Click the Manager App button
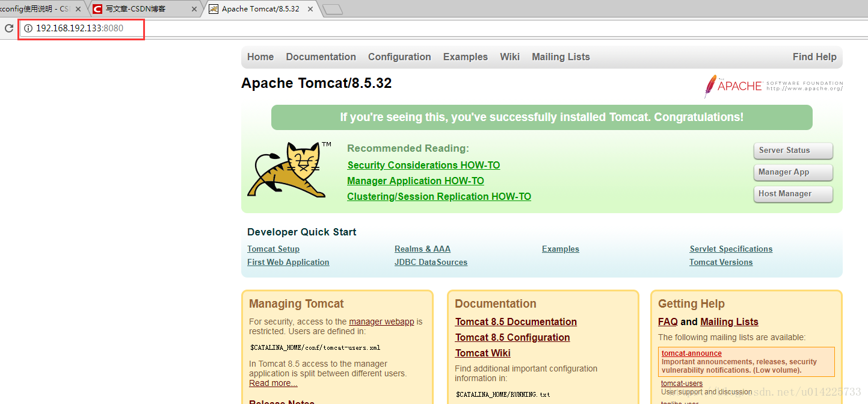868x404 pixels. (793, 172)
